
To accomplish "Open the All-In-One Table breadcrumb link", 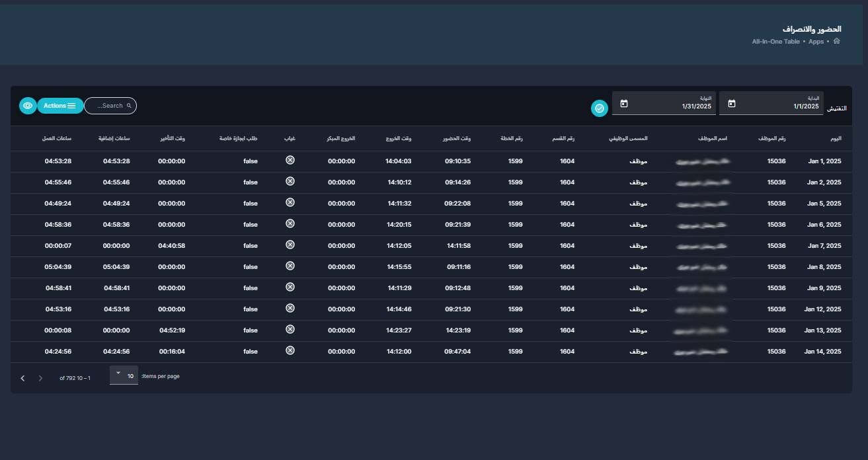I will coord(775,42).
